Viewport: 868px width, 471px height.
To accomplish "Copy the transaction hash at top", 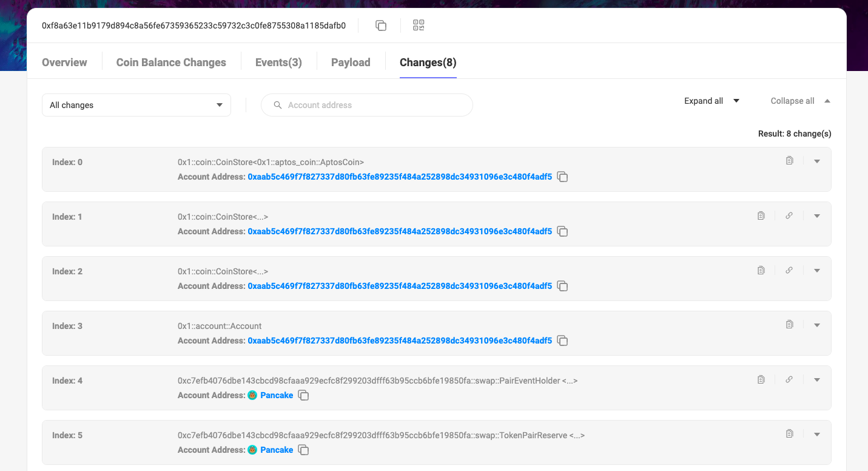I will pyautogui.click(x=381, y=25).
